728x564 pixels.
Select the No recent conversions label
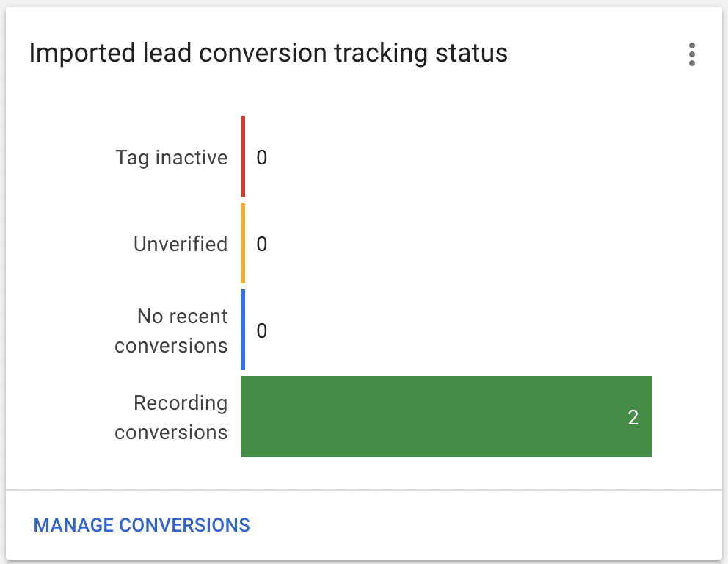(x=171, y=330)
